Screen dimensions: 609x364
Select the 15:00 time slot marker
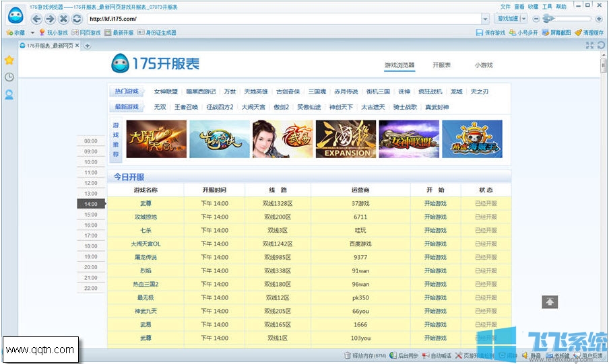pos(90,215)
